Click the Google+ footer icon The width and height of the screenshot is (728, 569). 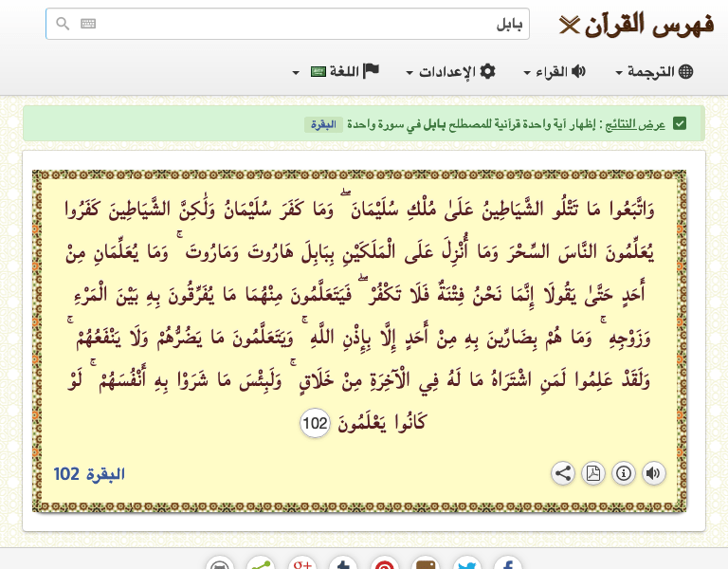click(301, 563)
